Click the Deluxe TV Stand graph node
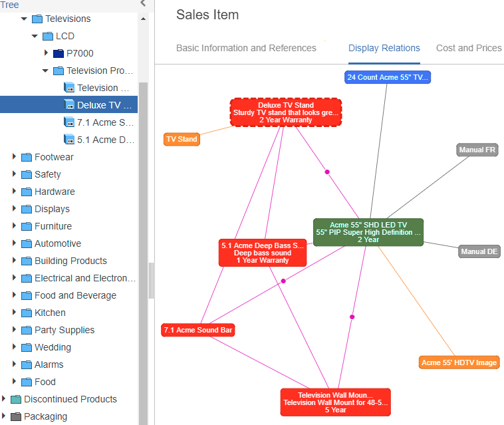The image size is (504, 425). coord(286,112)
